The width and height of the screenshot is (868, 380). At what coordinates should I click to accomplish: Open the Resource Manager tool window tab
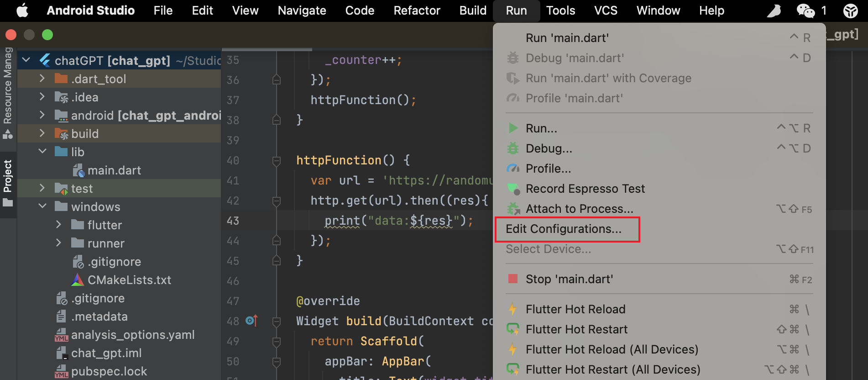[x=8, y=93]
